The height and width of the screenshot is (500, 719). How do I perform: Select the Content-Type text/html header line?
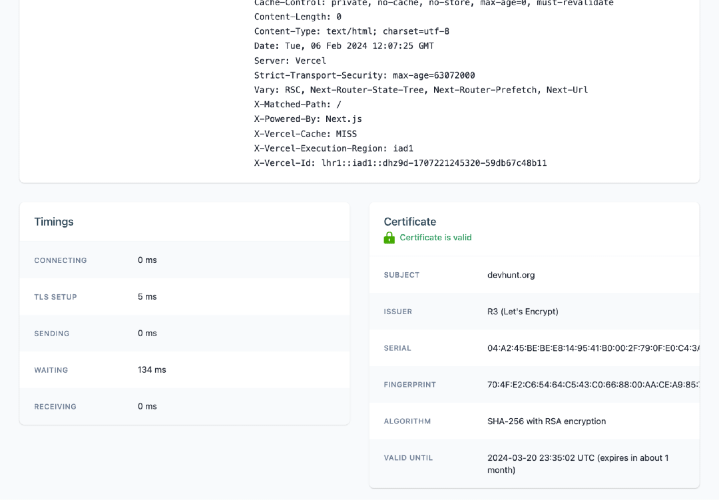point(352,32)
